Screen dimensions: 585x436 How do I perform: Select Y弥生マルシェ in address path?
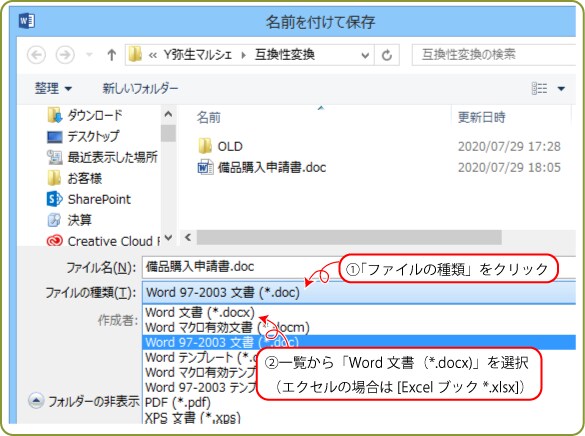tap(198, 55)
